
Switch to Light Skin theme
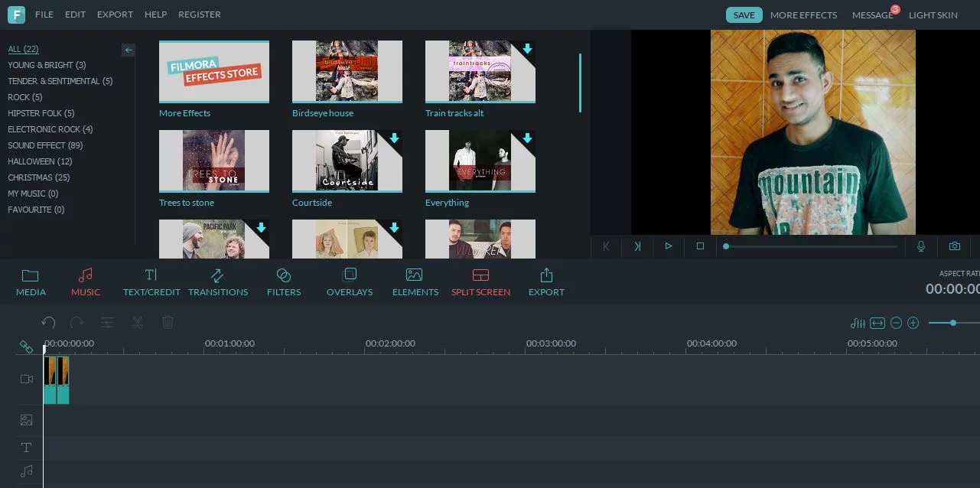pos(933,15)
